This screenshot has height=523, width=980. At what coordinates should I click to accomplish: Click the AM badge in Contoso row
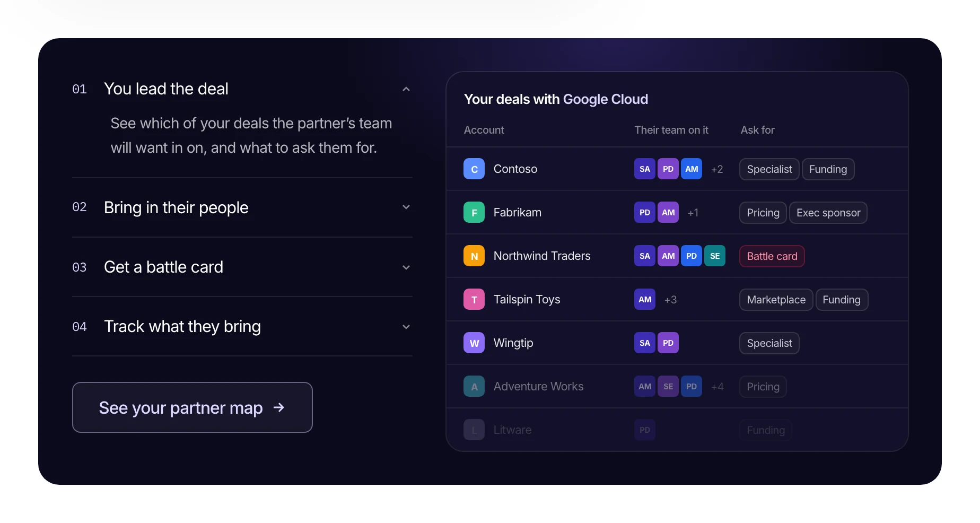692,169
